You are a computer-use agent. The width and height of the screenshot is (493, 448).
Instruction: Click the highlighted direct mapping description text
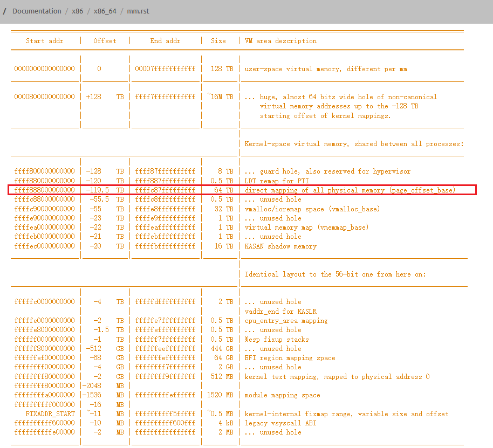pos(350,190)
